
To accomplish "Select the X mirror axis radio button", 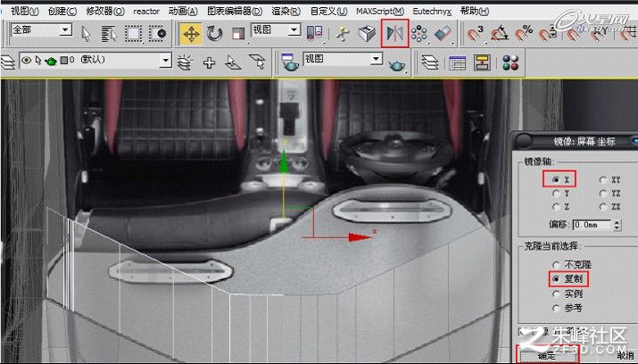I will pos(556,179).
